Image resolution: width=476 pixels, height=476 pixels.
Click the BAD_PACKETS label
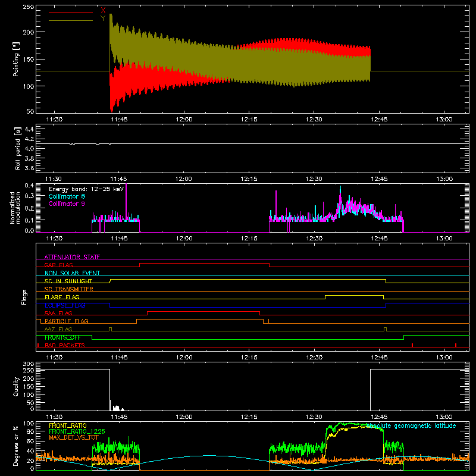tap(65, 345)
